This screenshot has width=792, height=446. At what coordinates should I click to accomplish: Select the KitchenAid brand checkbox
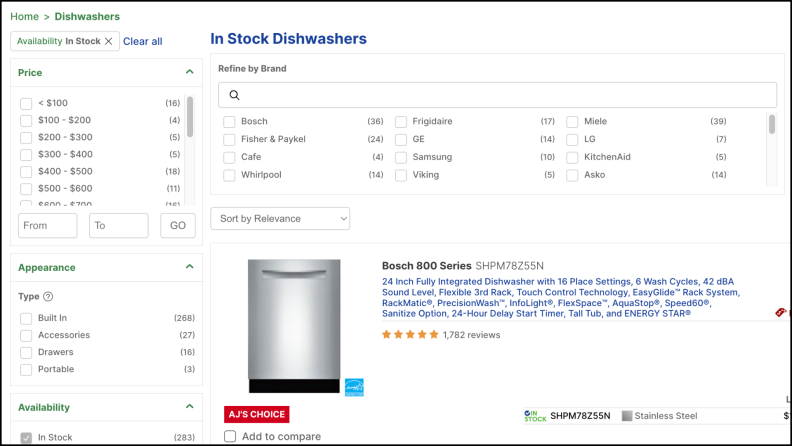point(572,158)
